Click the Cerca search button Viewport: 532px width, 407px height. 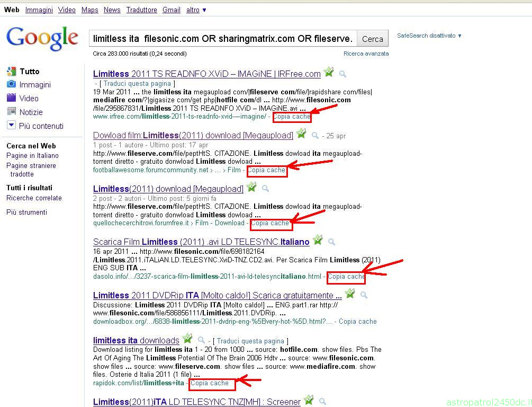(x=373, y=39)
